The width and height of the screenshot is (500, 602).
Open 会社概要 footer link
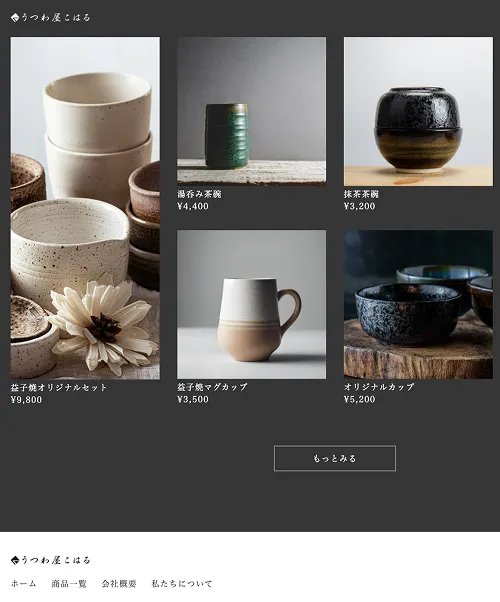[119, 584]
